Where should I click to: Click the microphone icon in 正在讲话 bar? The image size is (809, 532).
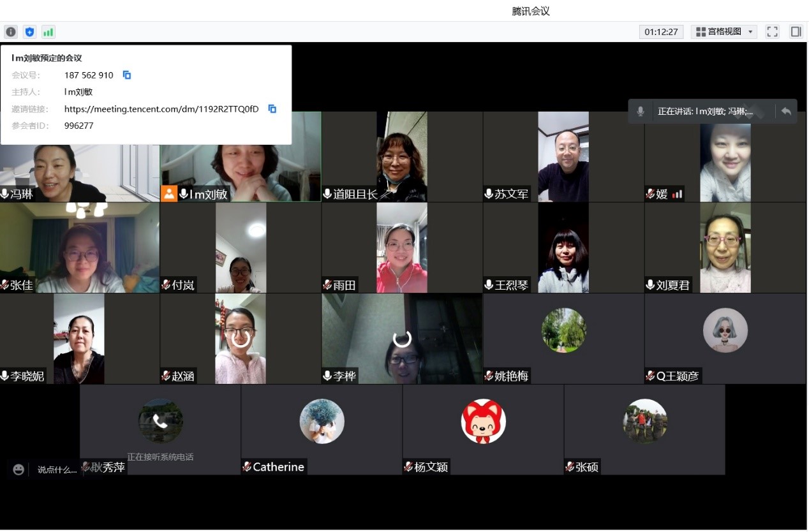pyautogui.click(x=641, y=112)
